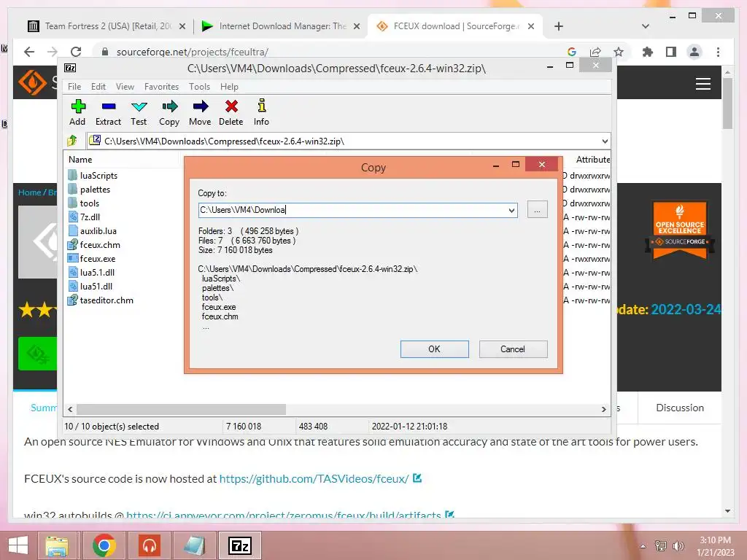Open the Edit menu
The height and width of the screenshot is (560, 747).
(x=98, y=87)
